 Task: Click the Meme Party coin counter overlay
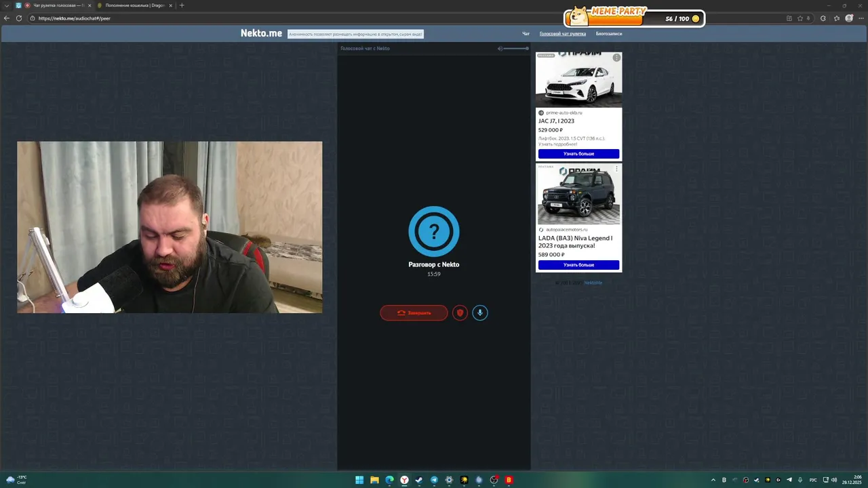(634, 17)
